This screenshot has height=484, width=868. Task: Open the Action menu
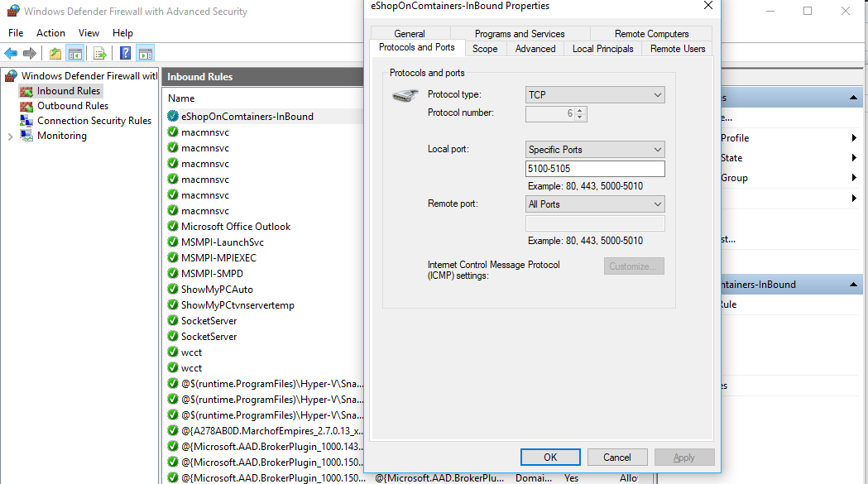50,33
